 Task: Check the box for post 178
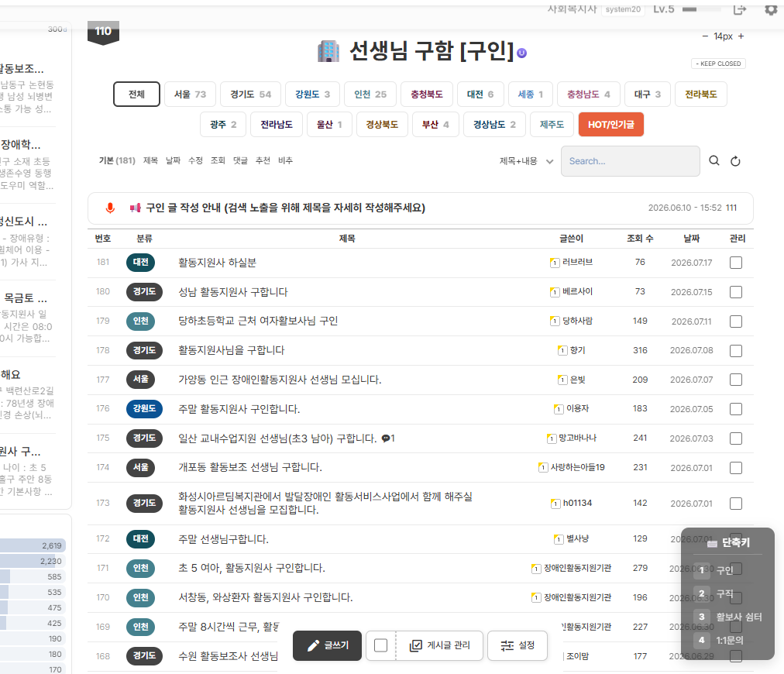click(735, 350)
